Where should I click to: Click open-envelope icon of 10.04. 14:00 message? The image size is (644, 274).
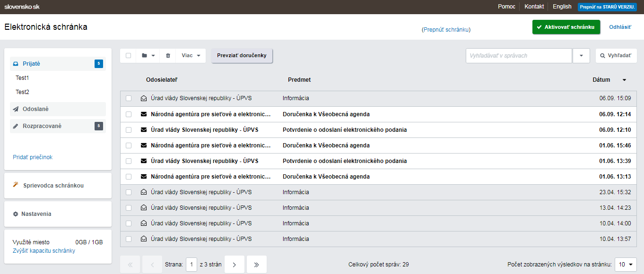tap(144, 223)
